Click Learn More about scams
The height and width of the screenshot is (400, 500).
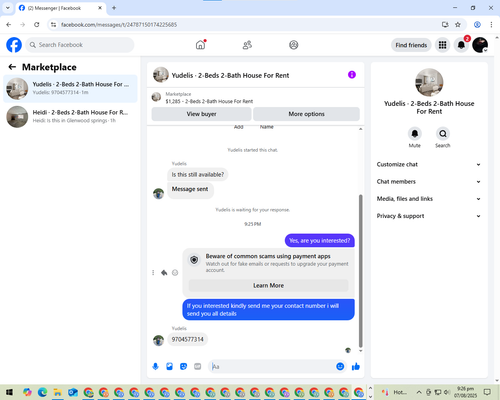[268, 286]
